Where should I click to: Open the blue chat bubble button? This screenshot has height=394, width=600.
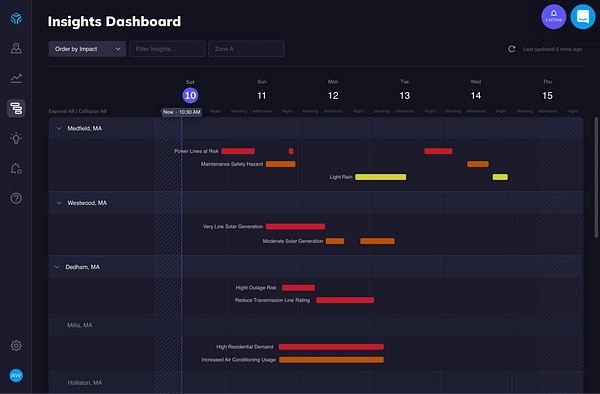[x=583, y=16]
